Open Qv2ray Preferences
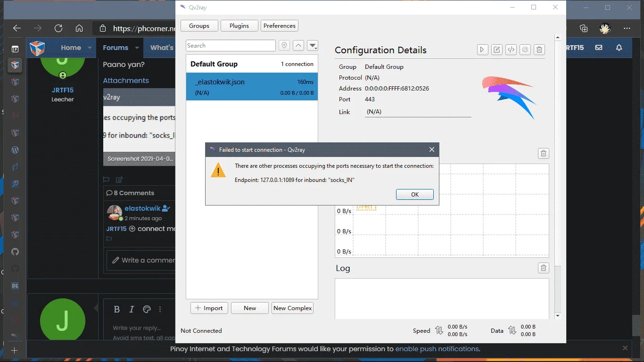 (x=280, y=26)
